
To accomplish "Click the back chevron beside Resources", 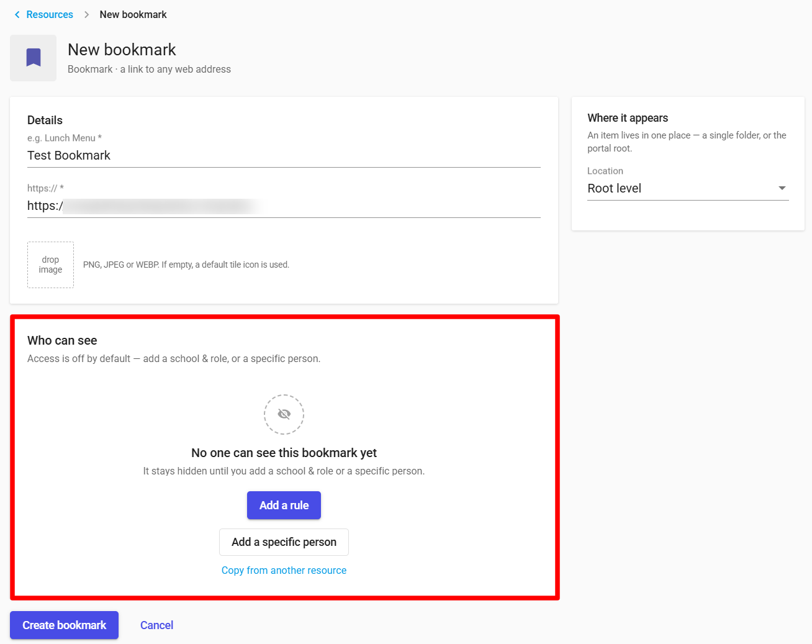I will point(17,14).
